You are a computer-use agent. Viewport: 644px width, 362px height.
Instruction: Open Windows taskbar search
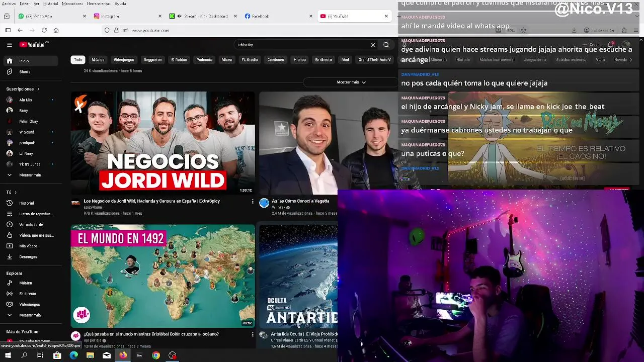pyautogui.click(x=24, y=355)
